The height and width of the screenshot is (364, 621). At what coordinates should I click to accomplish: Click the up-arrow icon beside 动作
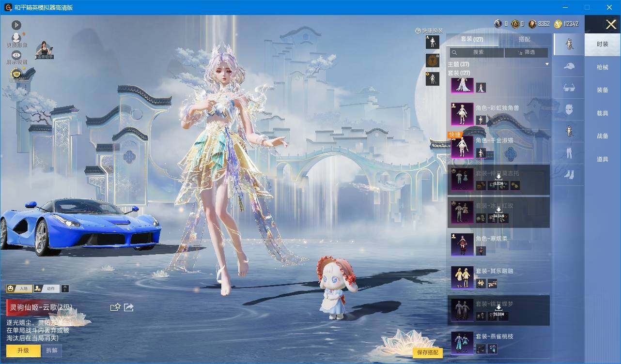65,288
